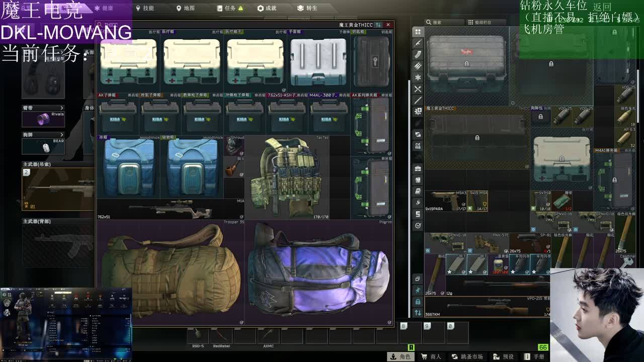Image resolution: width=644 pixels, height=362 pixels.
Task: Select the crossed tools filter icon in stash sidebar
Action: click(418, 89)
